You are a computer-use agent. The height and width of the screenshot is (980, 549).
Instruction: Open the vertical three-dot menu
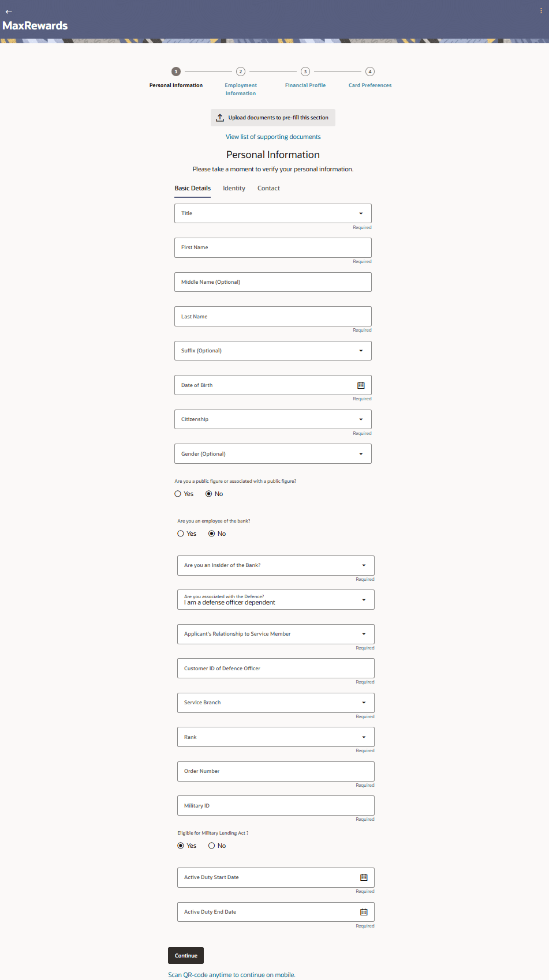pyautogui.click(x=541, y=11)
